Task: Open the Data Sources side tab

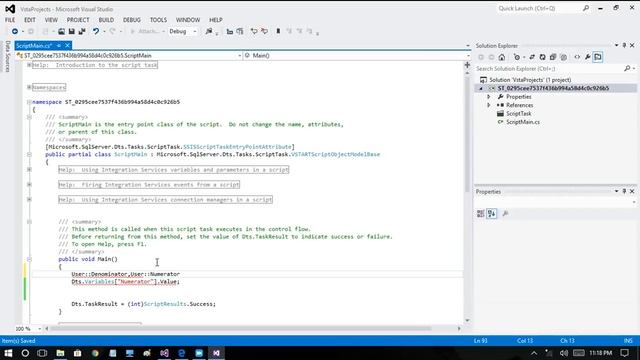Action: click(7, 56)
